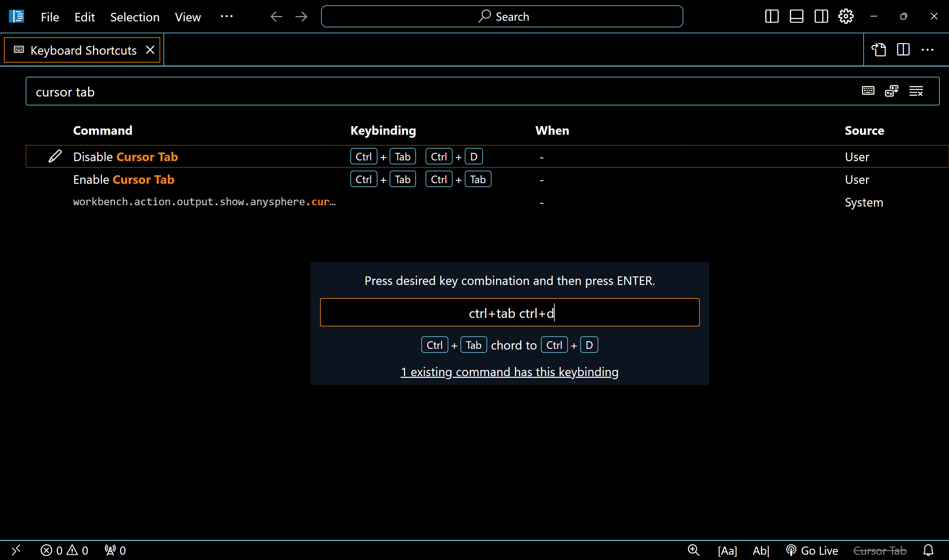Click Enable Cursor Tab's Ctrl+Tab Ctrl+Tab keybinding
The image size is (949, 560).
(x=421, y=179)
